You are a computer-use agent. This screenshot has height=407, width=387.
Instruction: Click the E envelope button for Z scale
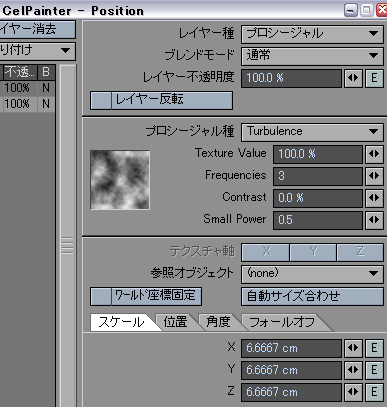[374, 392]
